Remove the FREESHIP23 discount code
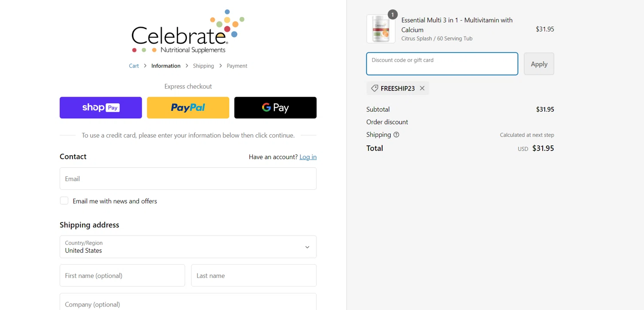Viewport: 644px width, 310px height. [422, 88]
